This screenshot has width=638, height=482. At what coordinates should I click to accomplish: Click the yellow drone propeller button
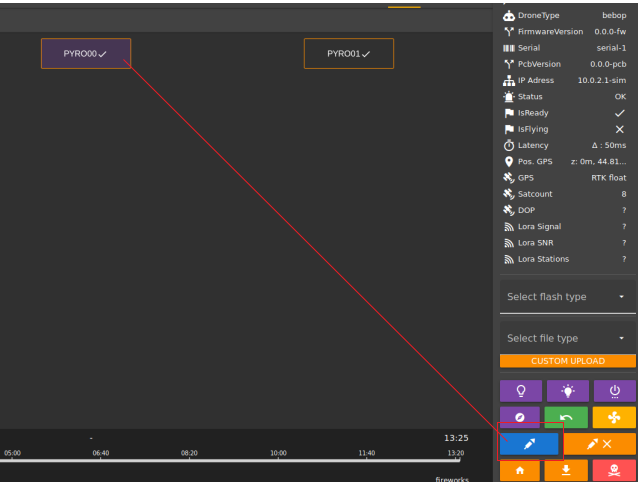(x=614, y=417)
